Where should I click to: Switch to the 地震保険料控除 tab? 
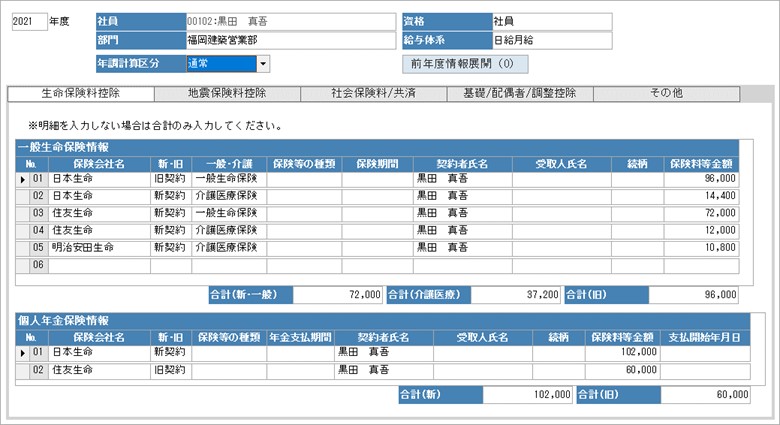click(x=227, y=93)
